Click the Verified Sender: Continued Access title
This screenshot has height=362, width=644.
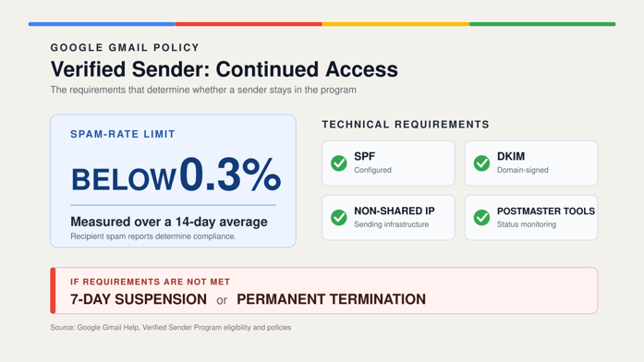[x=225, y=69]
